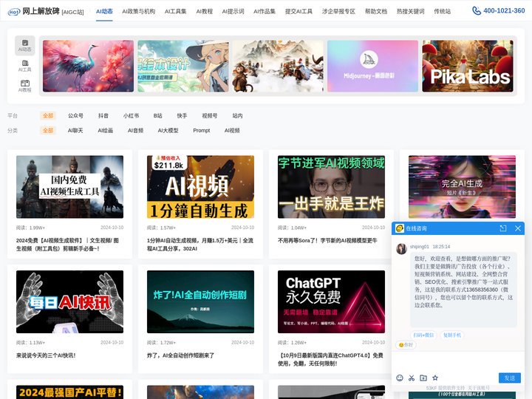This screenshot has width=532, height=399.
Task: Open the Midjourney sailboat banner
Action: click(x=372, y=66)
